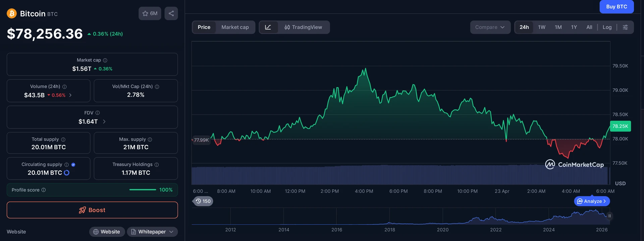
Task: Show Volume (24h) info tooltip icon
Action: tap(64, 87)
